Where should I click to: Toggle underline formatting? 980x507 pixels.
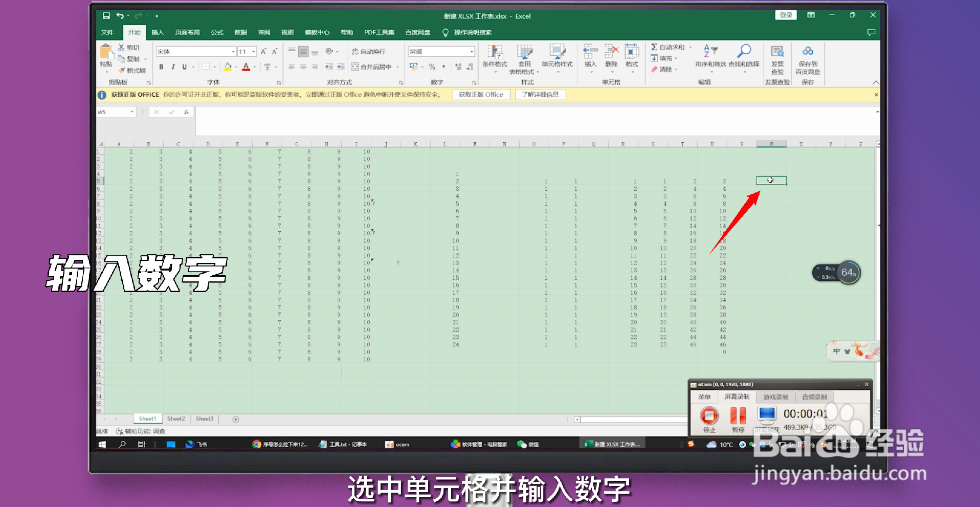[x=184, y=67]
